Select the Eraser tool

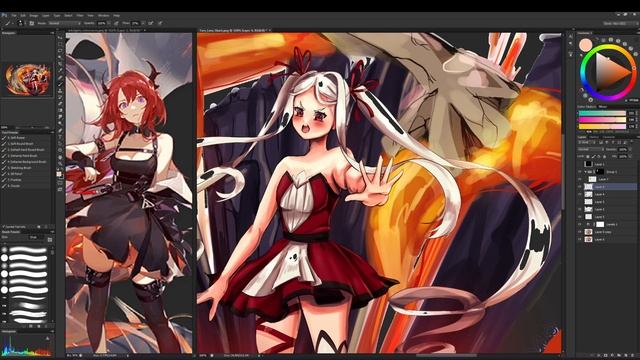[60, 104]
